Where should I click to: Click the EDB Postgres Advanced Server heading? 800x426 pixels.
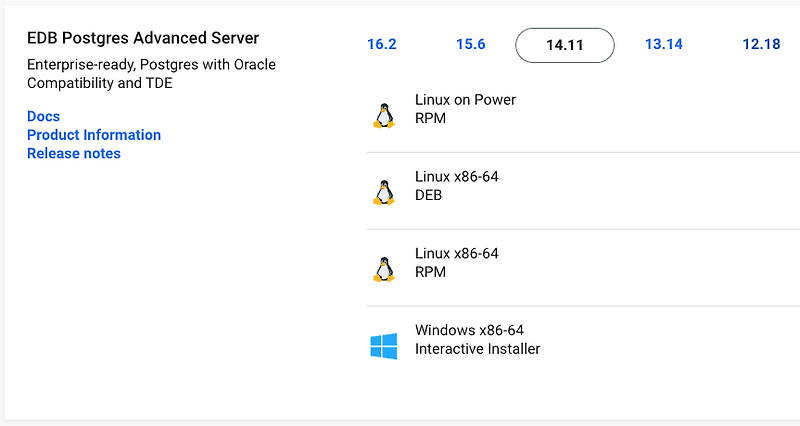pos(143,38)
